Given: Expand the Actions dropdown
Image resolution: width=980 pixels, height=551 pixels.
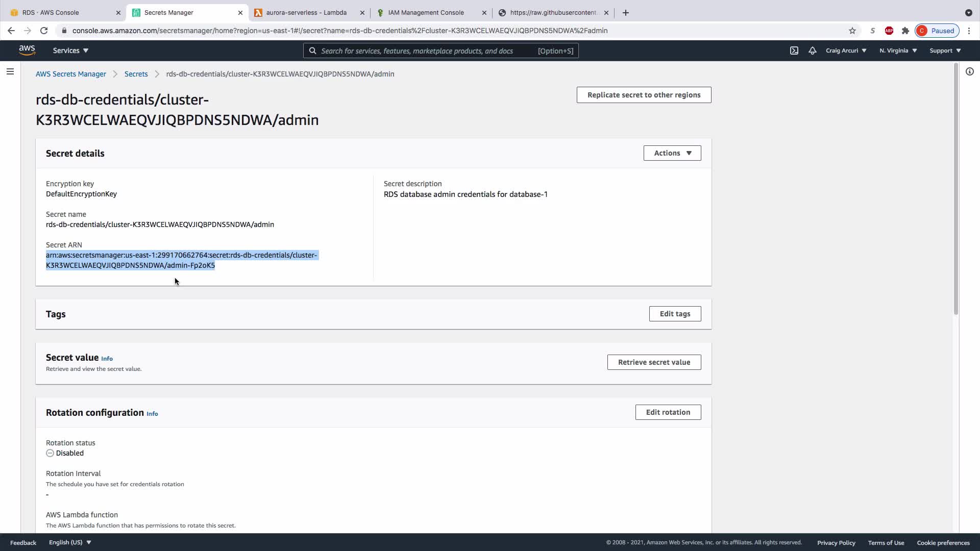Looking at the screenshot, I should [672, 153].
